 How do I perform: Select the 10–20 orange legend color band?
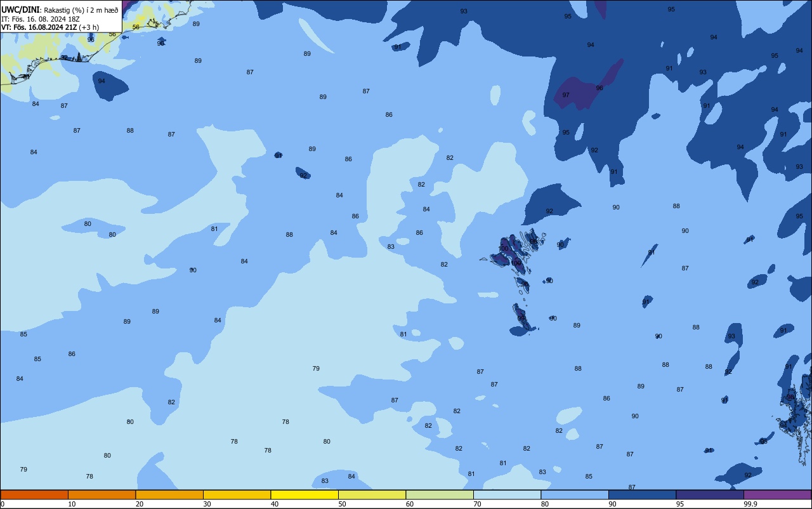tap(101, 494)
